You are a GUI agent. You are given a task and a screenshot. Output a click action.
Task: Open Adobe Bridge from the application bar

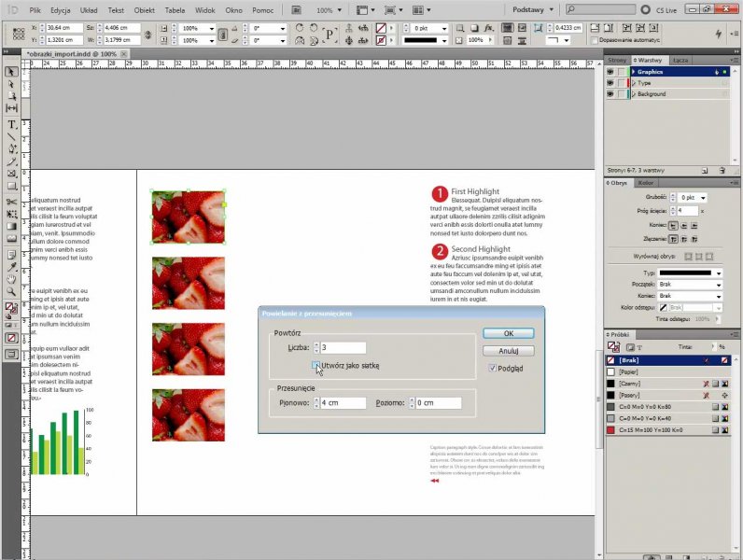tap(295, 9)
